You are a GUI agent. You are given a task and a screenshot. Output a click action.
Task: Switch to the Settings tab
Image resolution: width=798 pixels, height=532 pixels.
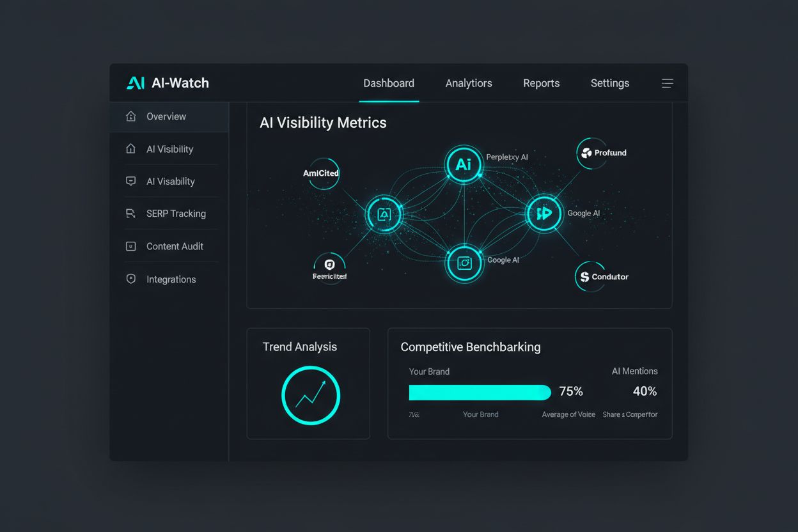point(609,83)
